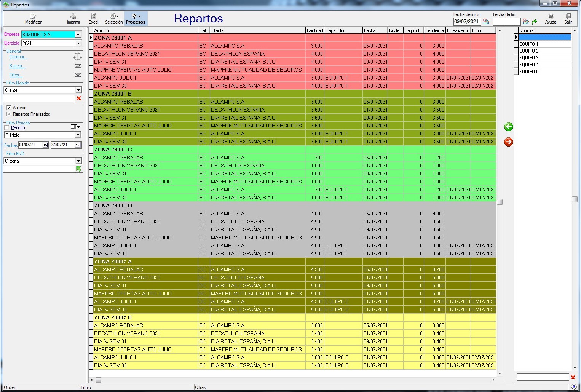Click the Repartidor column header
581x392 pixels.
(x=343, y=30)
